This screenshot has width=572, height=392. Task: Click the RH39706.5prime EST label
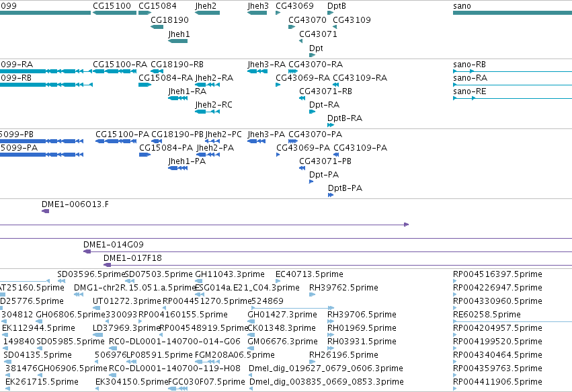[362, 315]
